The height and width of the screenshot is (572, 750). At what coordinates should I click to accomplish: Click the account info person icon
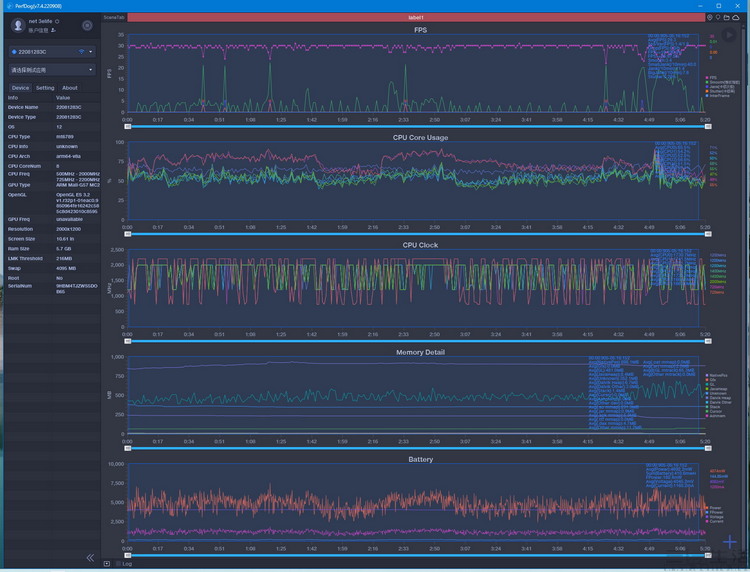[54, 30]
